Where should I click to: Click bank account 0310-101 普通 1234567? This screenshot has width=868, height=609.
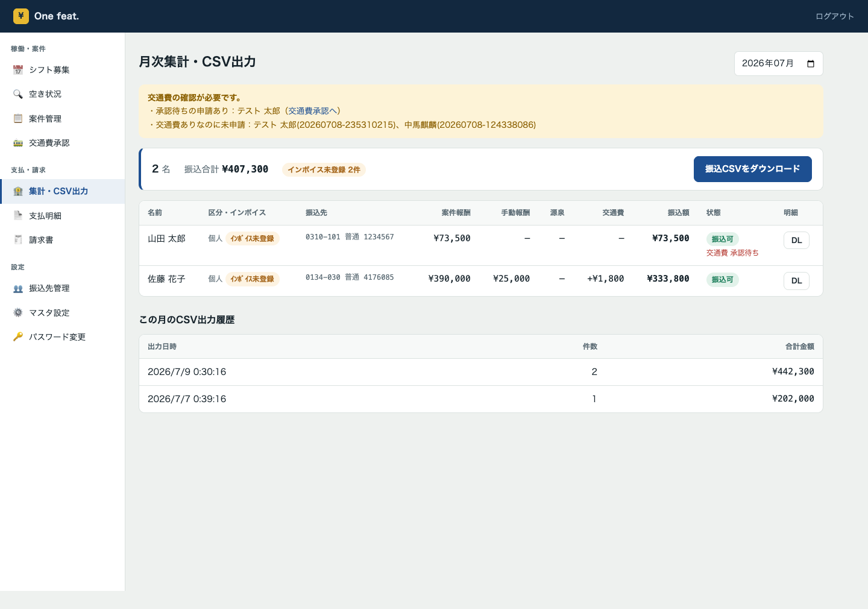pyautogui.click(x=350, y=237)
